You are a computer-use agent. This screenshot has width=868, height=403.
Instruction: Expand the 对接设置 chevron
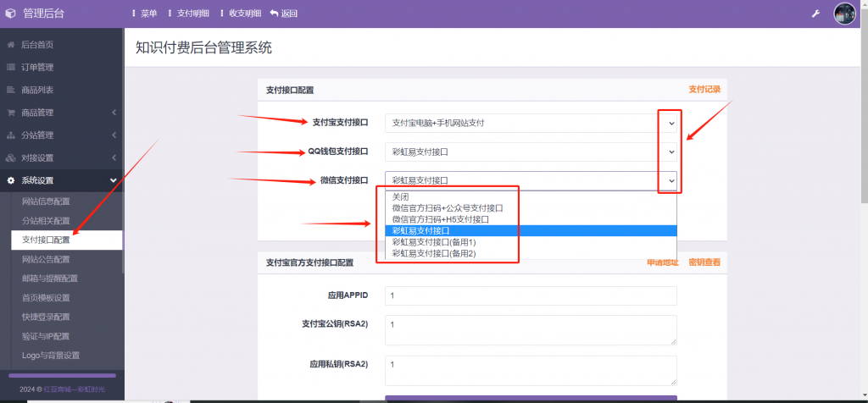tap(114, 158)
